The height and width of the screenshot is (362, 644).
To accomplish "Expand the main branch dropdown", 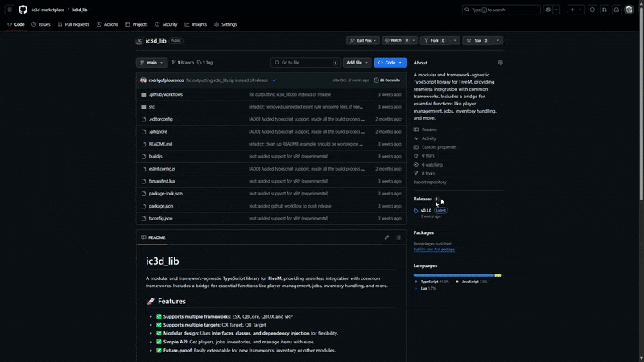I will coord(151,62).
